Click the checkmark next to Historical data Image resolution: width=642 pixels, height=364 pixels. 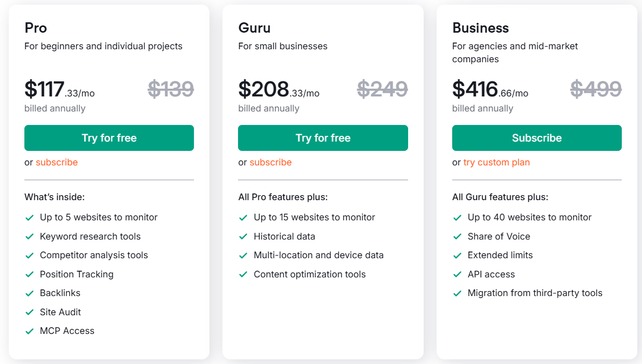pyautogui.click(x=243, y=236)
